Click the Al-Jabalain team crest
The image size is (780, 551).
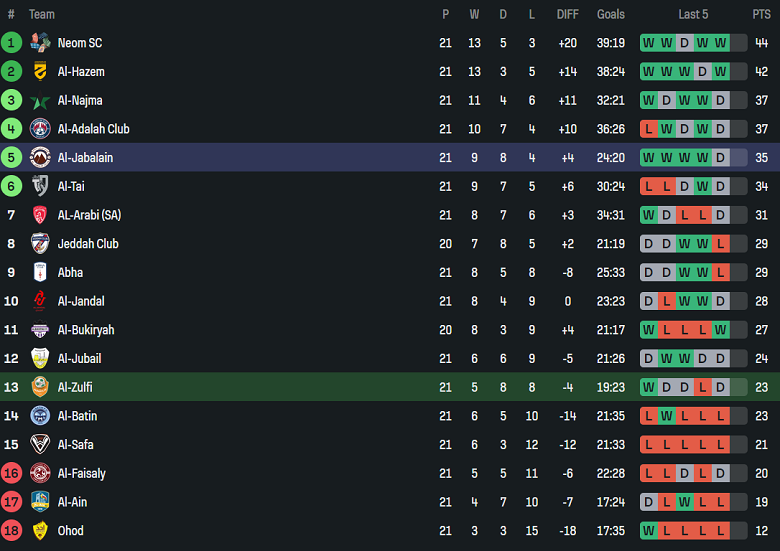[x=40, y=158]
